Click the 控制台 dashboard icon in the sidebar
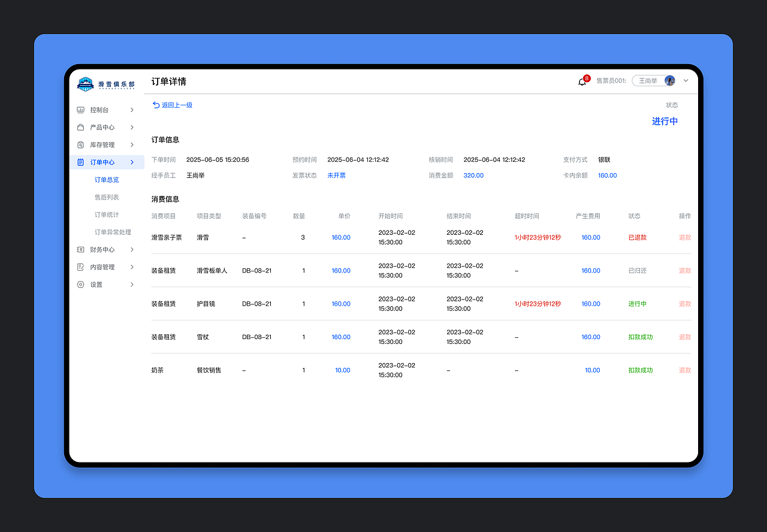This screenshot has width=767, height=532. click(80, 110)
